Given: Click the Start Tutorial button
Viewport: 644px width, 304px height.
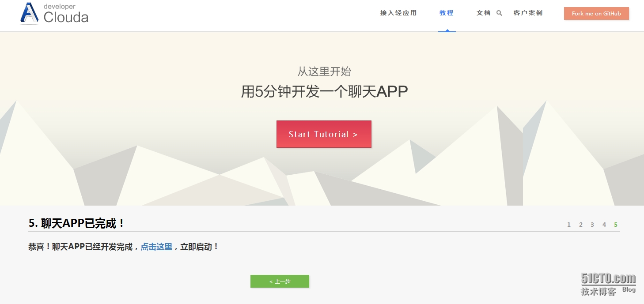Looking at the screenshot, I should coord(324,134).
